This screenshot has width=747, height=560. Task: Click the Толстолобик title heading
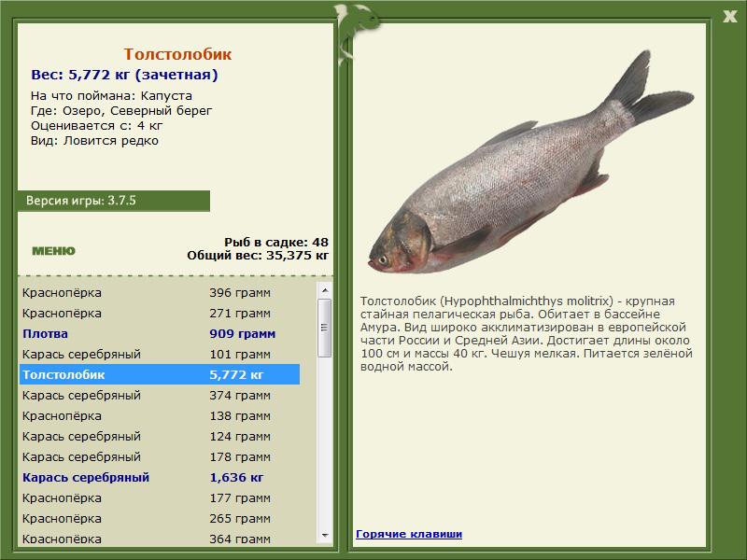(177, 54)
